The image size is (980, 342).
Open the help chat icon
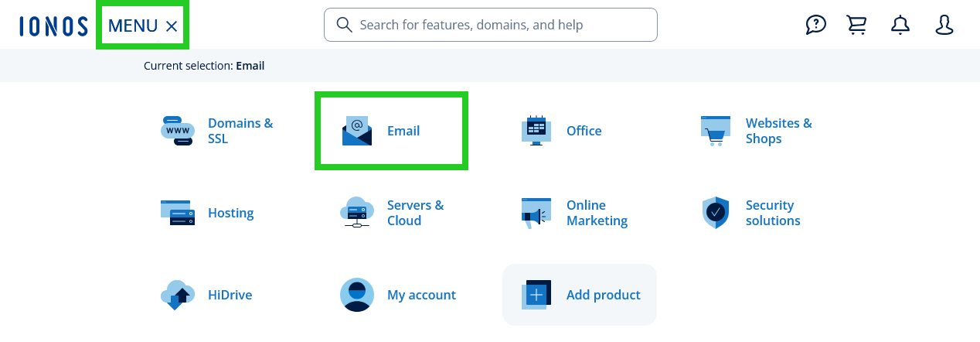click(815, 25)
